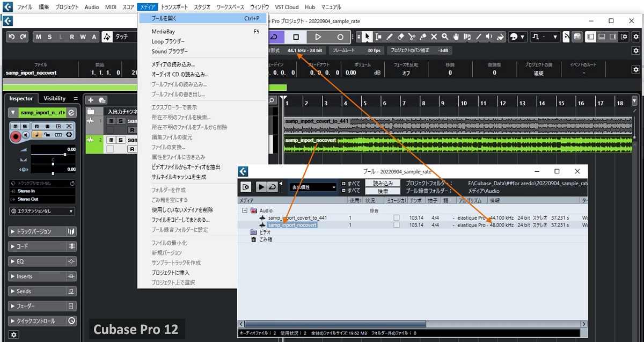Switch to the Visibility tab
The image size is (644, 342).
pos(54,99)
